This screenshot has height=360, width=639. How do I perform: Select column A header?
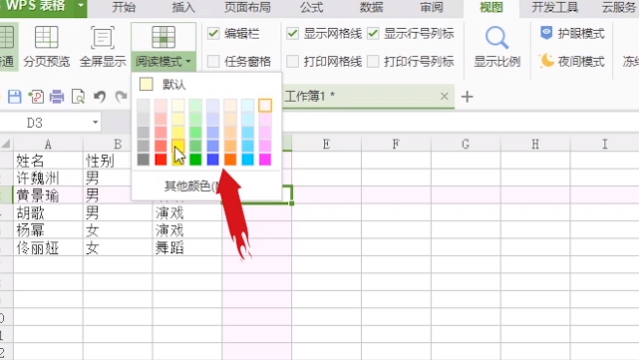(x=48, y=144)
